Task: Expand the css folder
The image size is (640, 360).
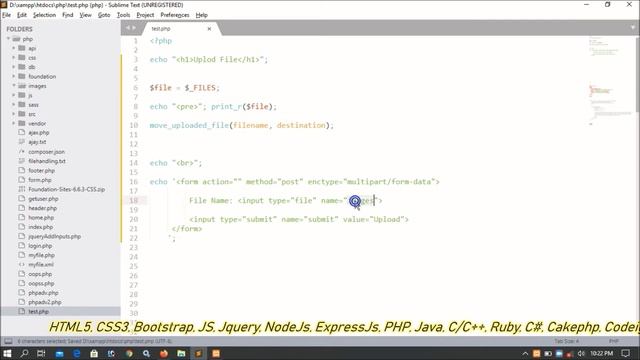Action: click(13, 58)
